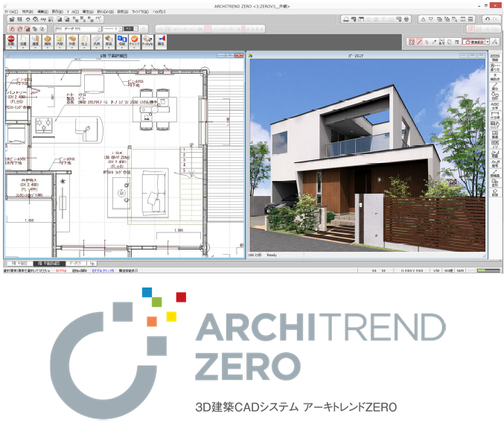Toggle the second pink hand icon
The height and width of the screenshot is (429, 504).
[x=20, y=29]
